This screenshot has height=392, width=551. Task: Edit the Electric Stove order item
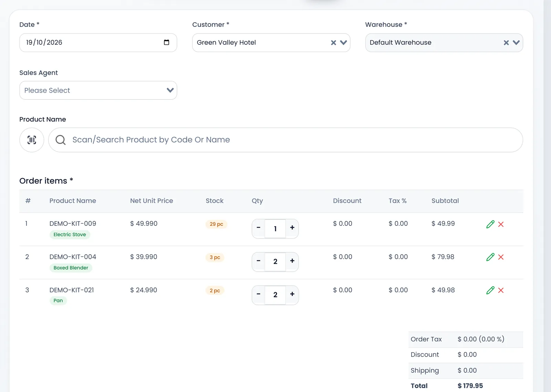coord(490,224)
